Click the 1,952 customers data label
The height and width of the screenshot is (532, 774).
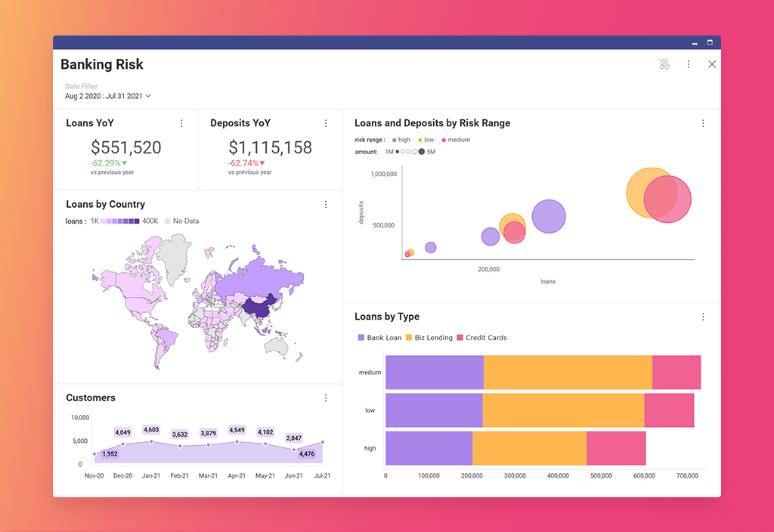[110, 454]
